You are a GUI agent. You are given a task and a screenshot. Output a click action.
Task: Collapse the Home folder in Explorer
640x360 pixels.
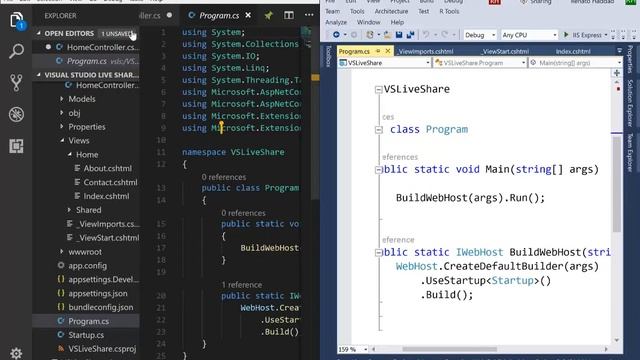click(x=70, y=154)
